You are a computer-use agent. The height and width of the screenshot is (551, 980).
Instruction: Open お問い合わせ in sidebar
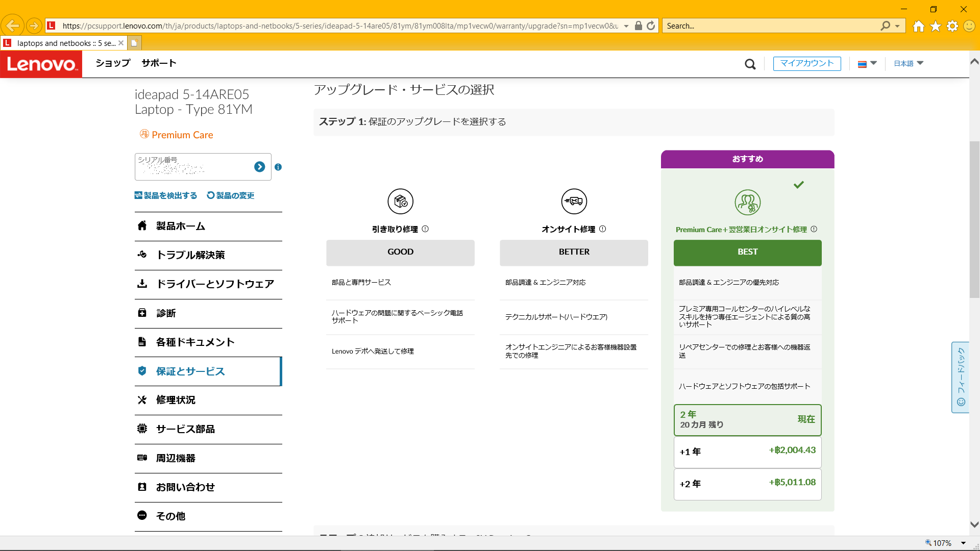[x=208, y=487]
